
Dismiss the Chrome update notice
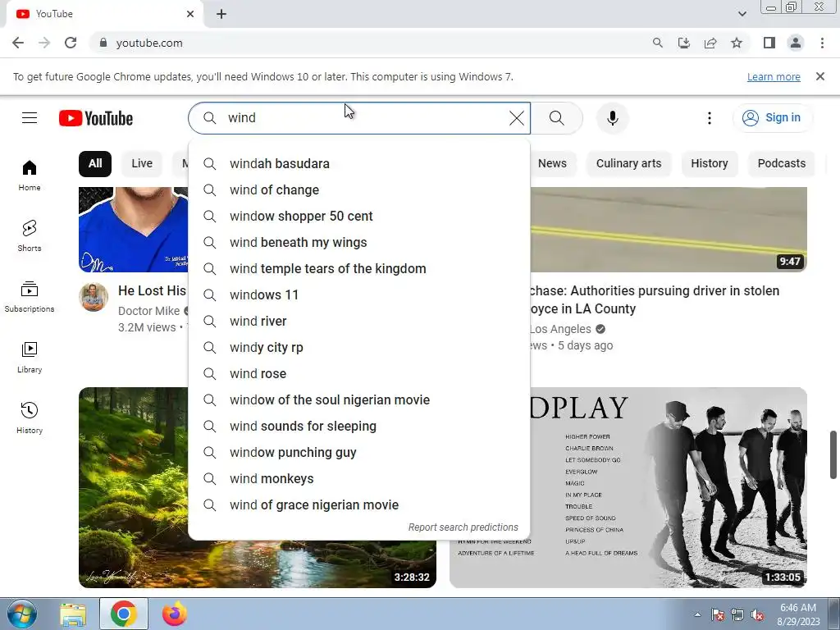(x=820, y=76)
